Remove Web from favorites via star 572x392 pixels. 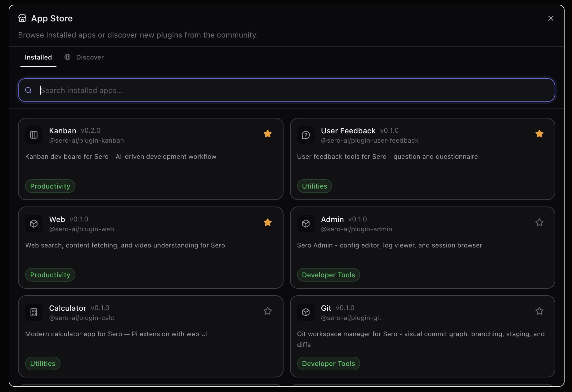click(x=267, y=222)
